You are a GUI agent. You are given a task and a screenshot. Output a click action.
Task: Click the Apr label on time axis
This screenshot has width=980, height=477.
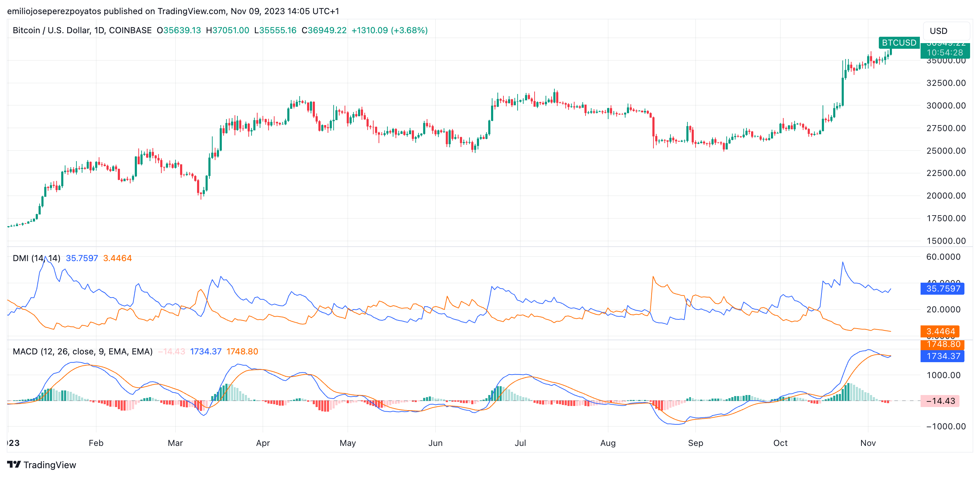coord(263,443)
